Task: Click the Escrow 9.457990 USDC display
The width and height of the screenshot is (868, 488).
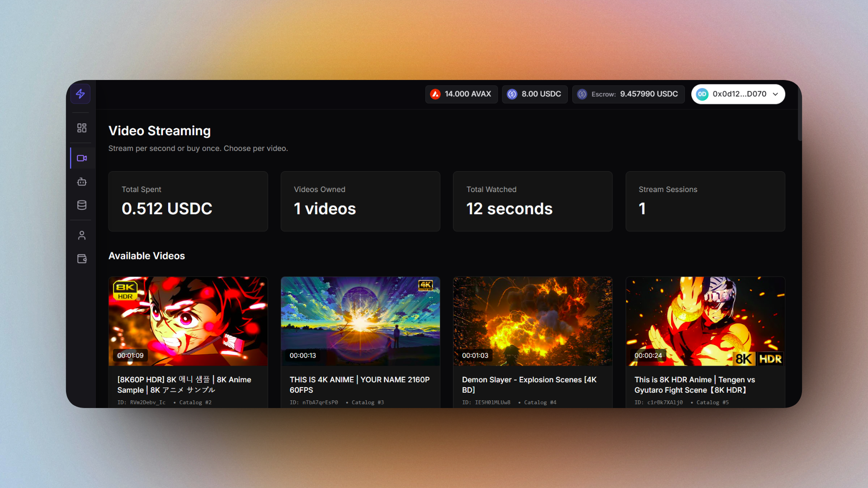Action: [628, 94]
